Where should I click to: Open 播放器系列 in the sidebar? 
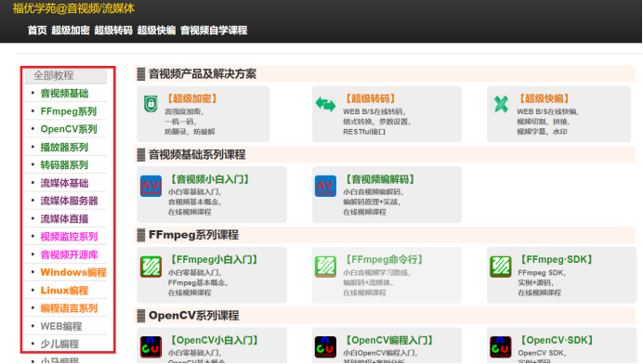64,147
